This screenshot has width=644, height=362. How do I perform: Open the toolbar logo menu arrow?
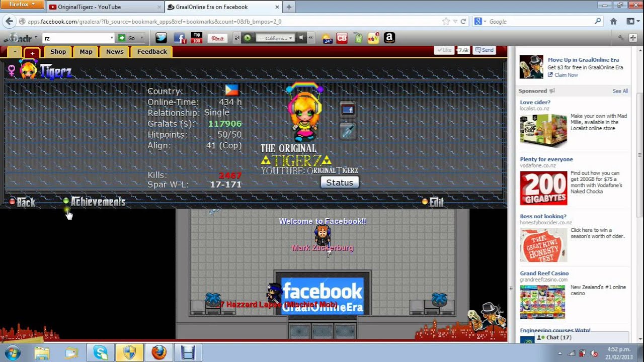[36, 38]
